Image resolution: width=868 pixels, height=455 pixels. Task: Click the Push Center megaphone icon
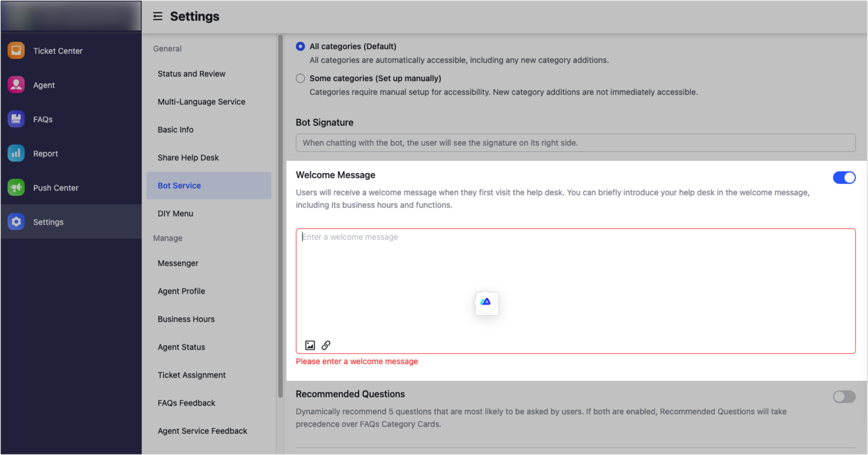point(16,188)
